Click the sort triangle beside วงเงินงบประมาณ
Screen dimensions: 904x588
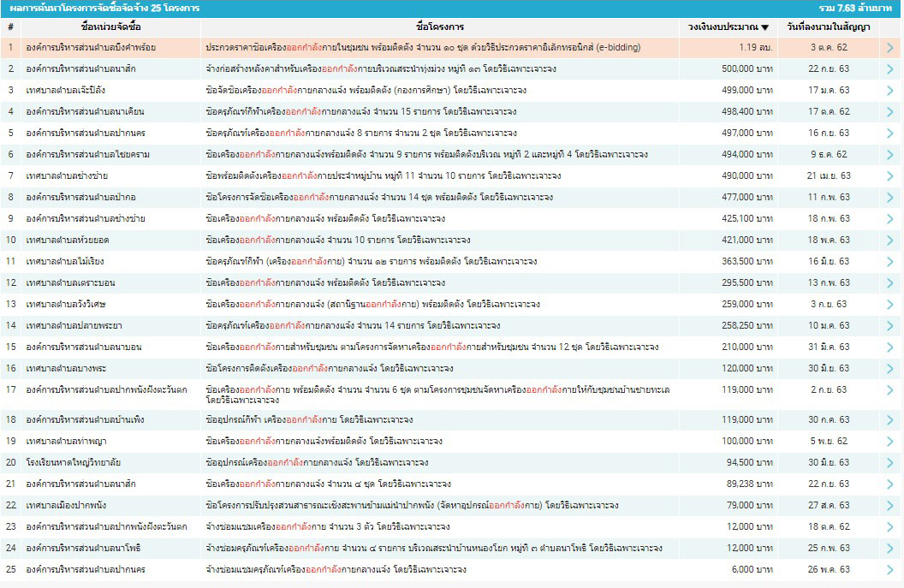click(x=764, y=27)
